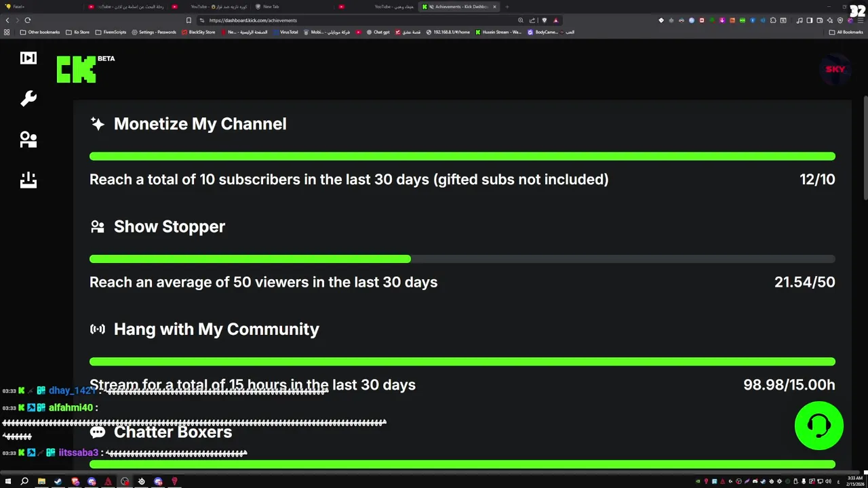
Task: Open the FivemScripts bookmarks folder
Action: pos(111,32)
